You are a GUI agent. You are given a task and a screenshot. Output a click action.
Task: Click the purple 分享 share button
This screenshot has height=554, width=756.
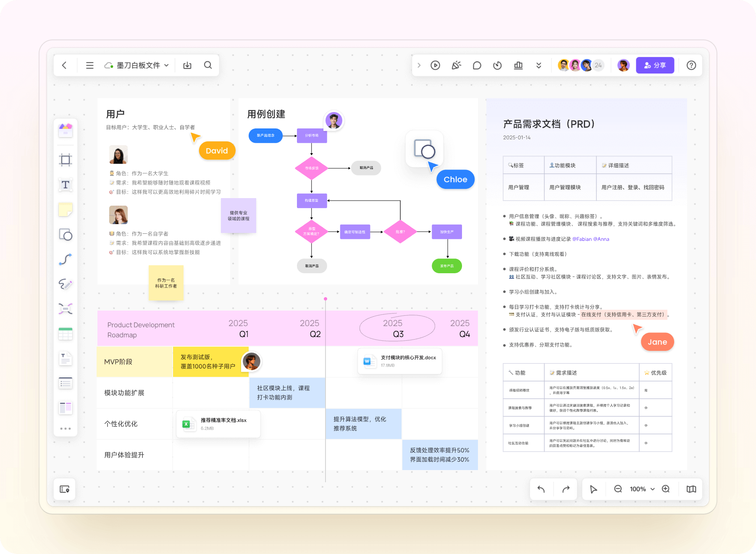pos(655,65)
